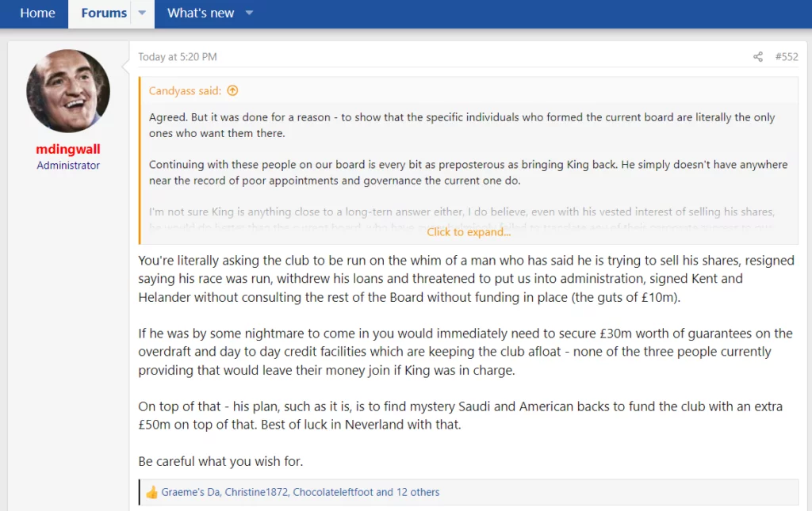Click the thumbs-up reaction icon
This screenshot has width=812, height=511.
[x=151, y=492]
